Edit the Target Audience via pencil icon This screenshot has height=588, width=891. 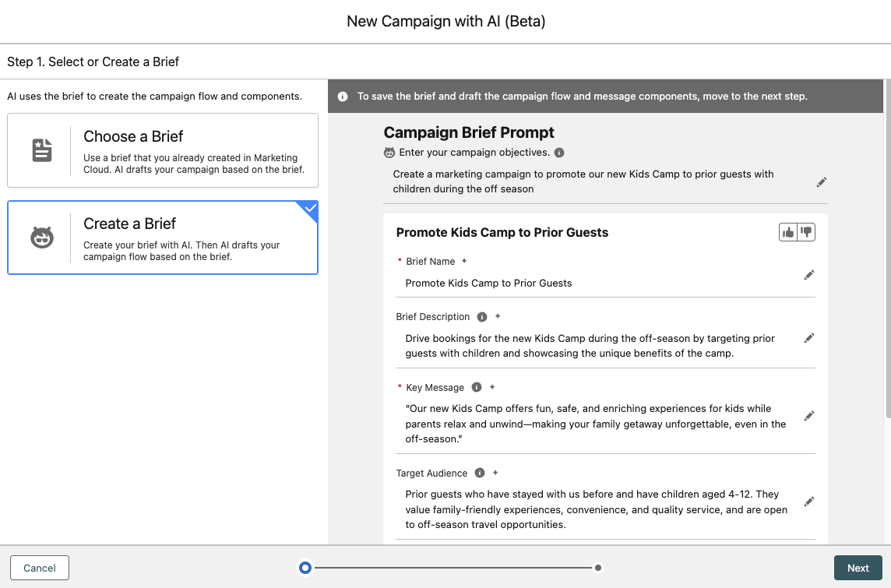pos(809,502)
